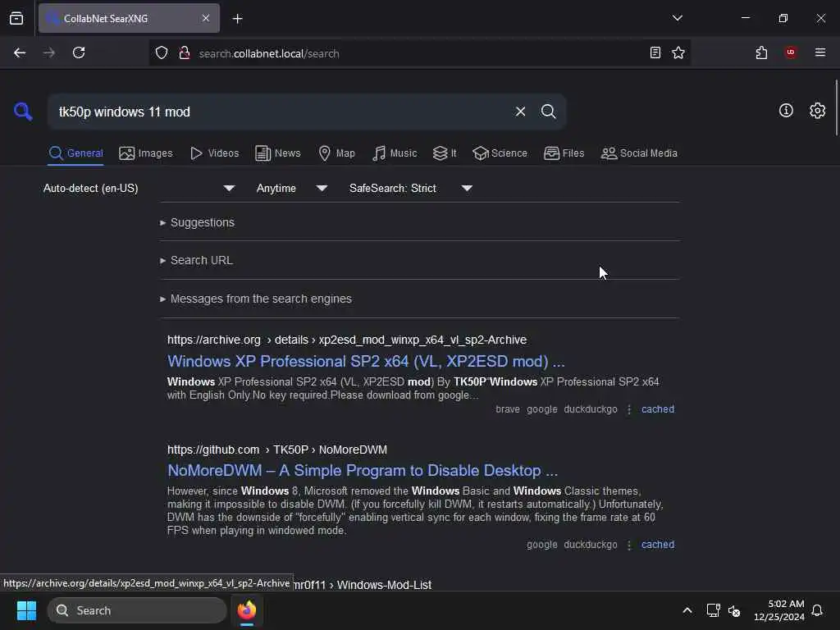This screenshot has width=840, height=630.
Task: Open language dropdown Auto-detect (en-US)
Action: 139,188
